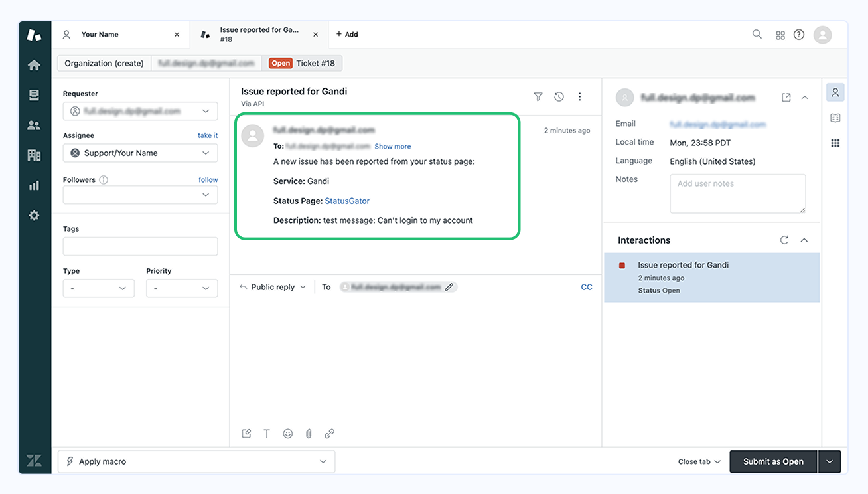Click take it to assign yourself
The width and height of the screenshot is (868, 494).
[207, 135]
